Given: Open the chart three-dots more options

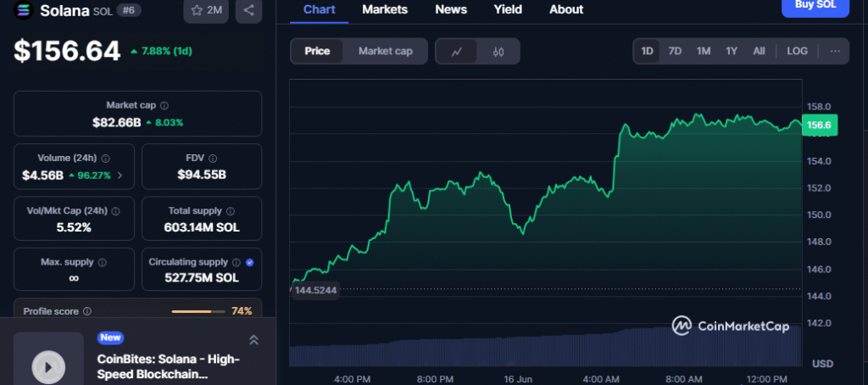Looking at the screenshot, I should tap(835, 51).
